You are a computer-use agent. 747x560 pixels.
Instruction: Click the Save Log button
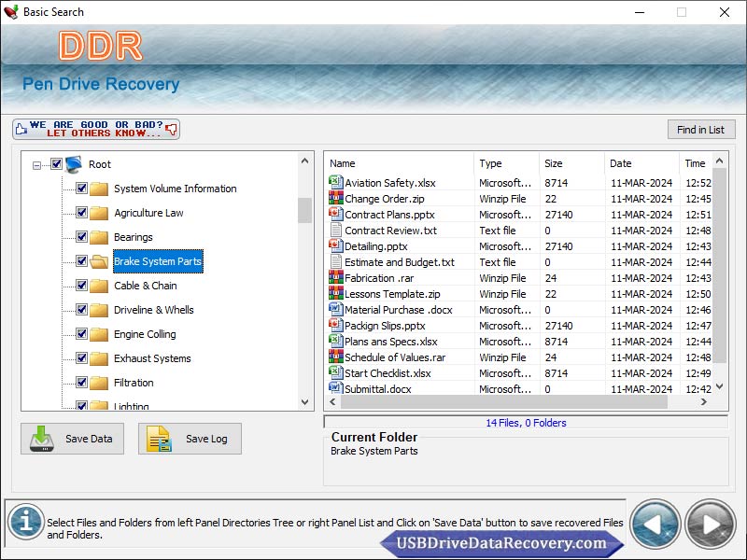[190, 439]
